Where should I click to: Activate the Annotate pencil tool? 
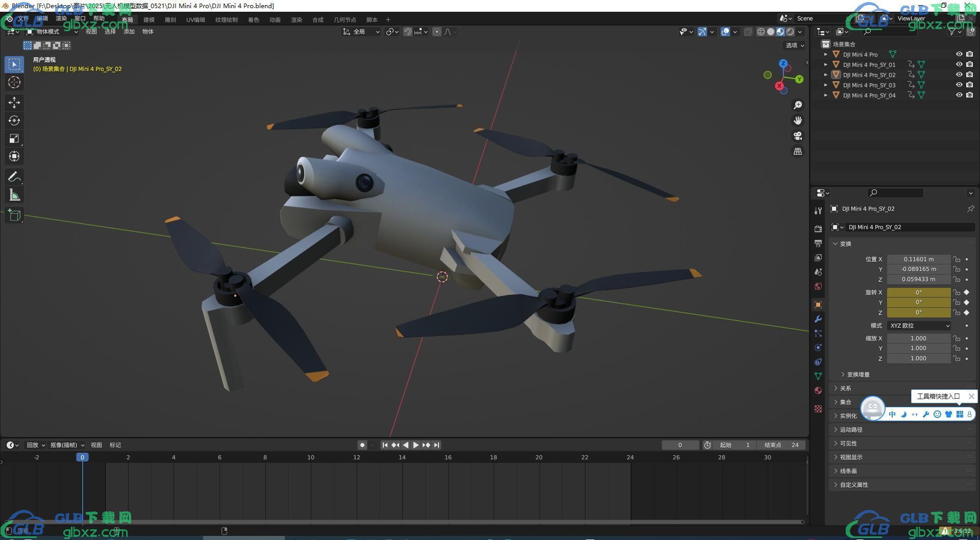[x=14, y=177]
